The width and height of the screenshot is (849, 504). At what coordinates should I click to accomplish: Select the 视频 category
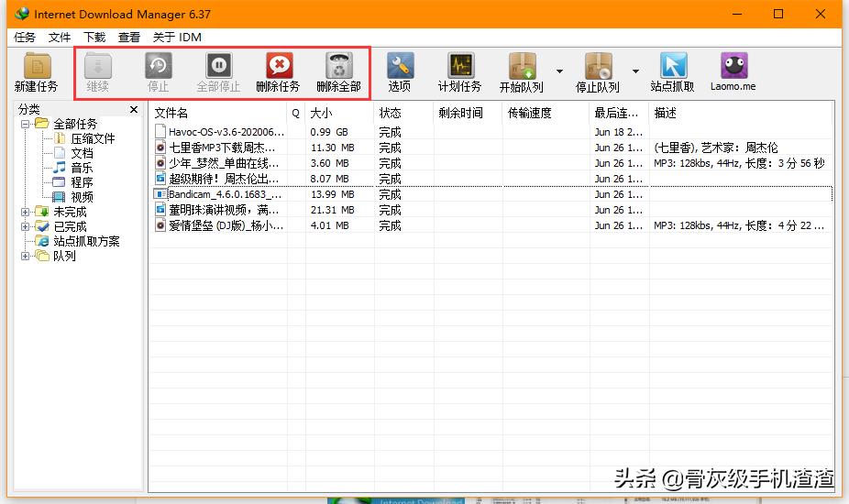(82, 197)
